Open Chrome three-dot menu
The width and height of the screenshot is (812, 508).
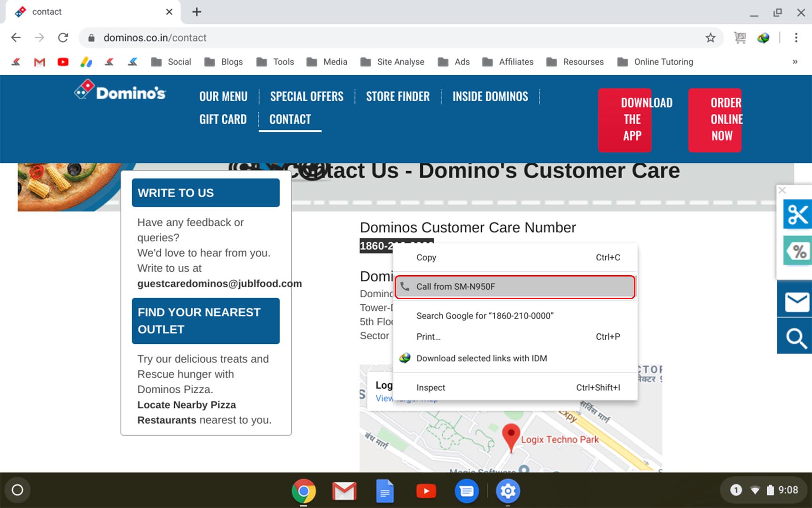[x=796, y=38]
